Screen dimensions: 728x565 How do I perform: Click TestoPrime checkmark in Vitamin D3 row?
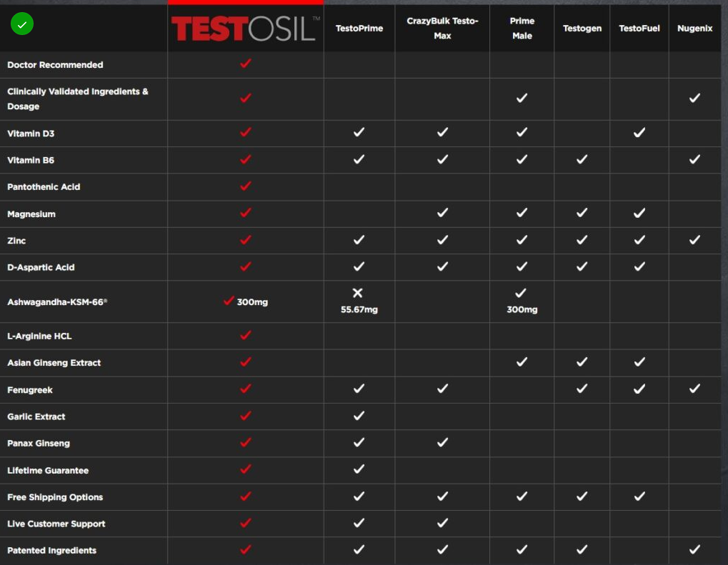coord(359,132)
